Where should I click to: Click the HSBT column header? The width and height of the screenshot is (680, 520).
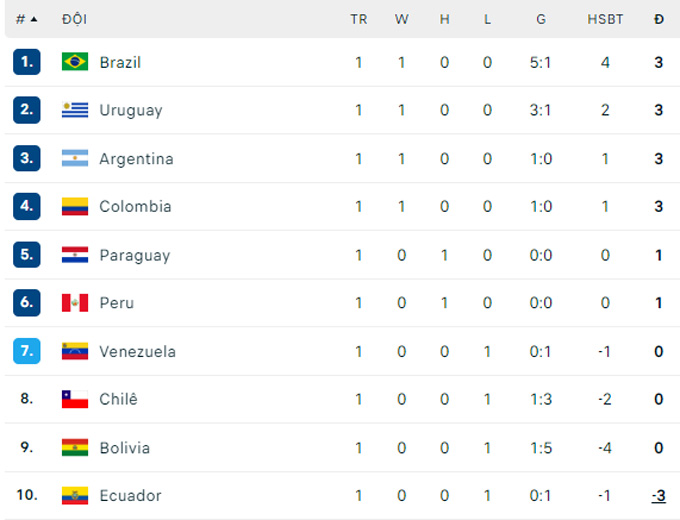(x=605, y=19)
